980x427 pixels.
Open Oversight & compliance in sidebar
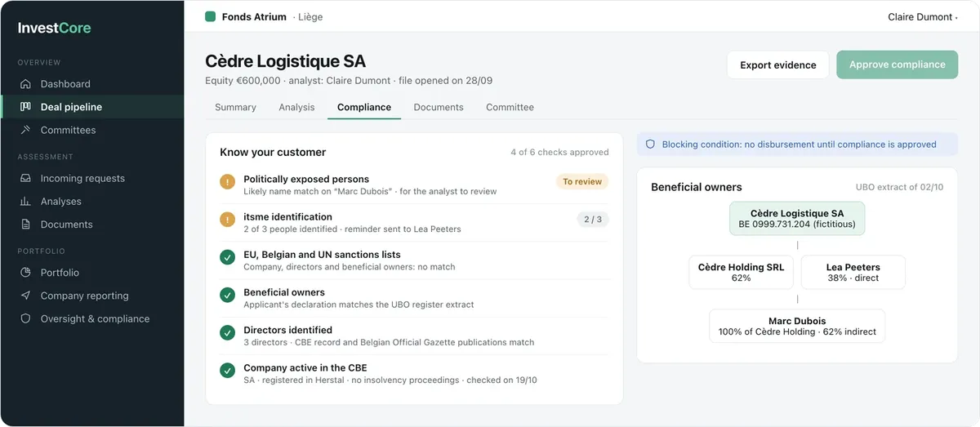point(92,318)
